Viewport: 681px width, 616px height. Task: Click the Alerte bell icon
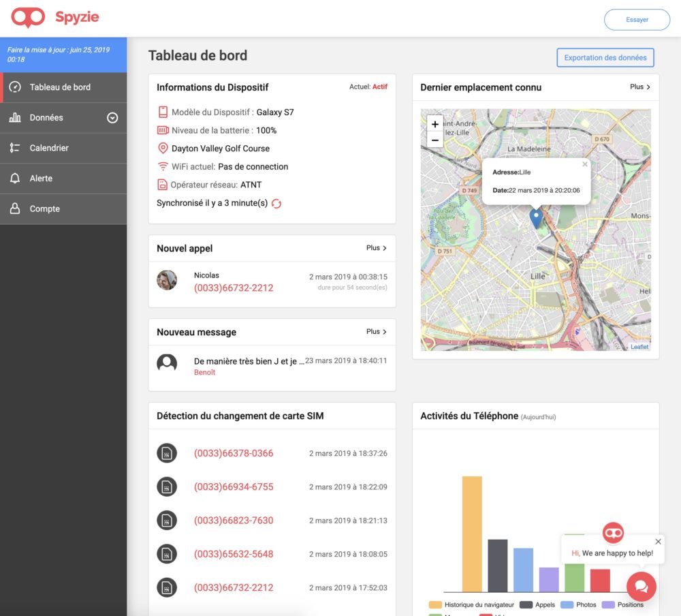15,179
